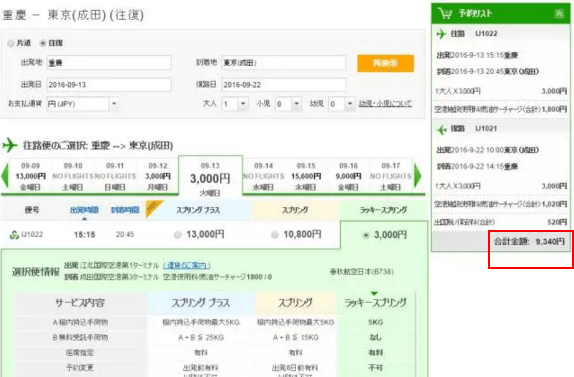Screen dimensions: 574x377
Task: Click the shopping cart icon in 予約リスト
Action: (x=445, y=14)
